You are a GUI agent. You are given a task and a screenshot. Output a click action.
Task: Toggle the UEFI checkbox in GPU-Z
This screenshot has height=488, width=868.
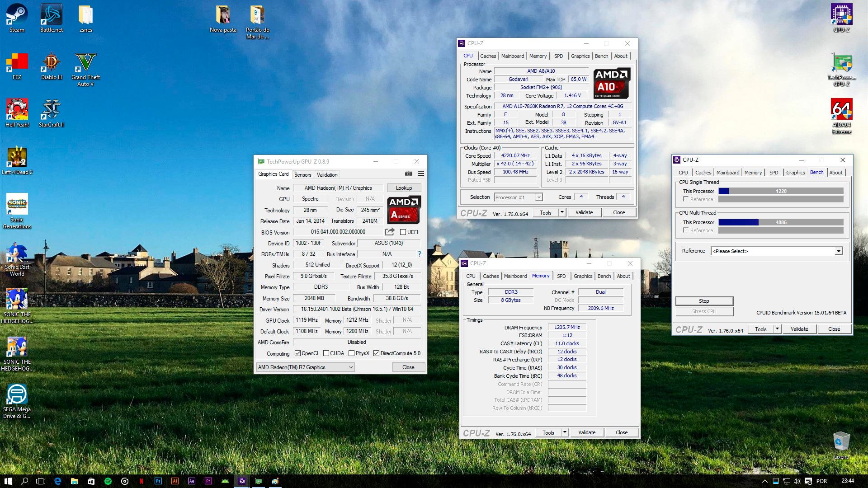click(x=403, y=232)
